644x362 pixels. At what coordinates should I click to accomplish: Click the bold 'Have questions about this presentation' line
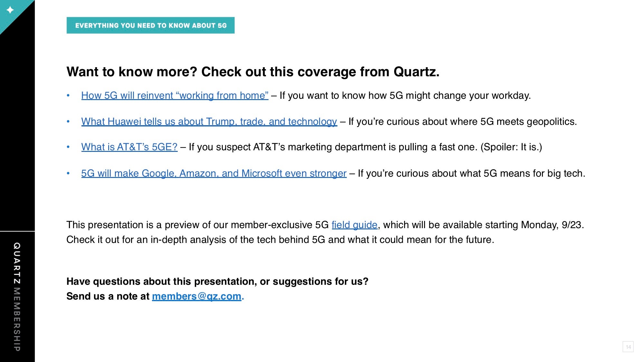pos(217,282)
